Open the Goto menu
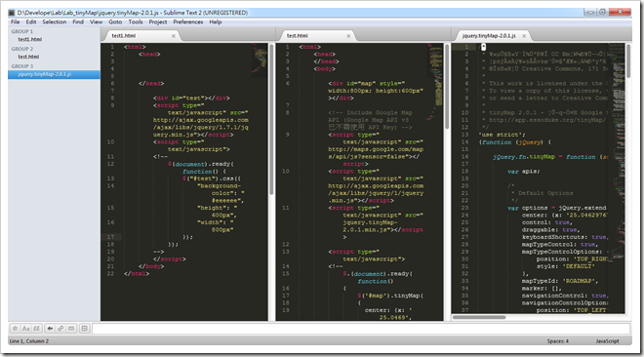The width and height of the screenshot is (644, 357). (x=115, y=21)
